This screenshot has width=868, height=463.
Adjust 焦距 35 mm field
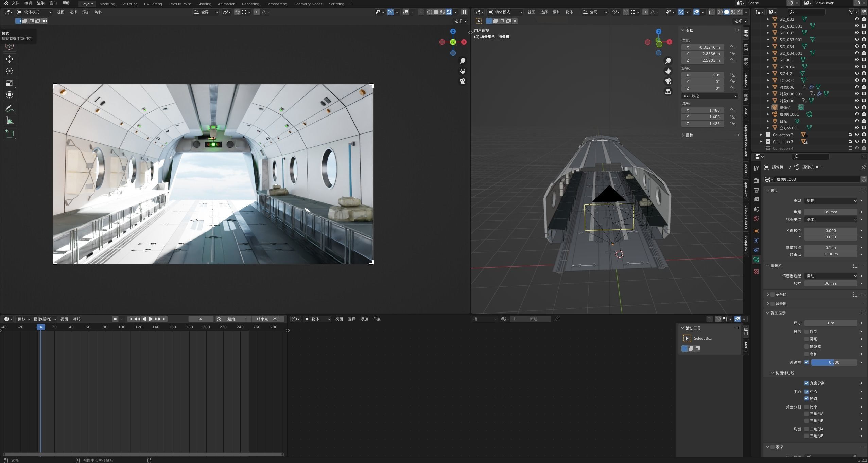[x=831, y=212]
